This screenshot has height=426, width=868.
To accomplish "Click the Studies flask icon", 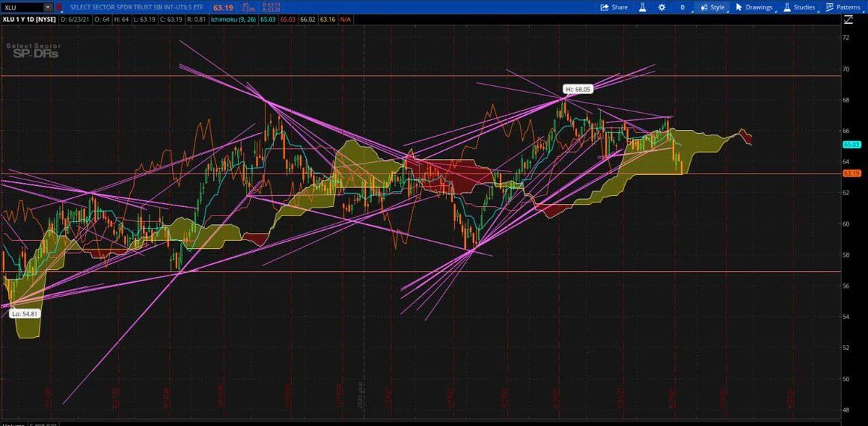I will 786,7.
